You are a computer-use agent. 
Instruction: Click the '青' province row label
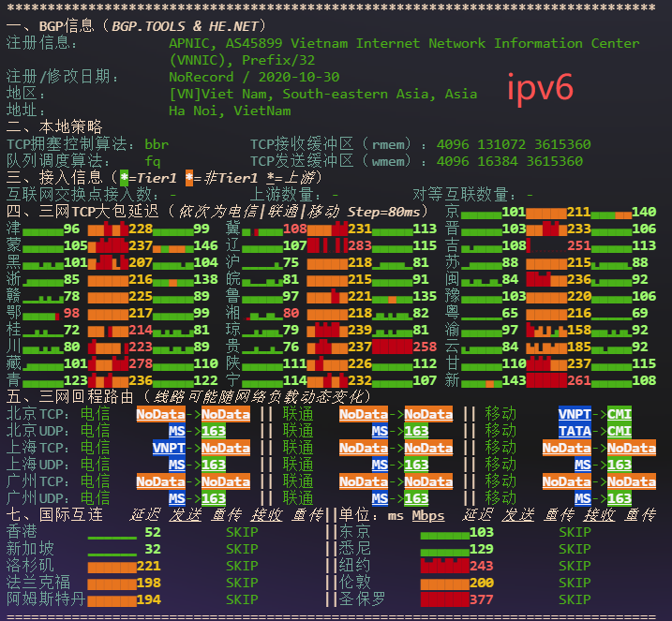13,380
